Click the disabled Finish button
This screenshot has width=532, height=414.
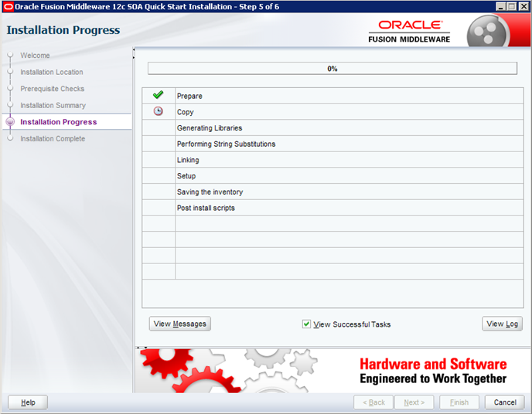point(459,402)
